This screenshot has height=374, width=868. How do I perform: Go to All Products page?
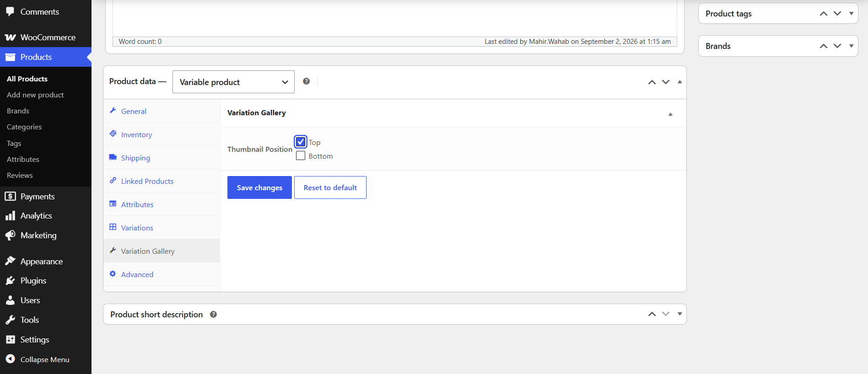pyautogui.click(x=27, y=79)
